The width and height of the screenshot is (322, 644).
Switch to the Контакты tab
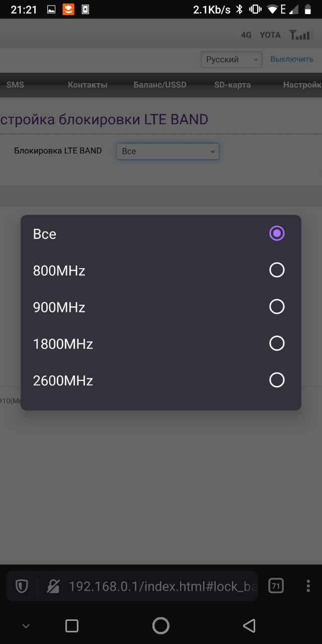88,85
